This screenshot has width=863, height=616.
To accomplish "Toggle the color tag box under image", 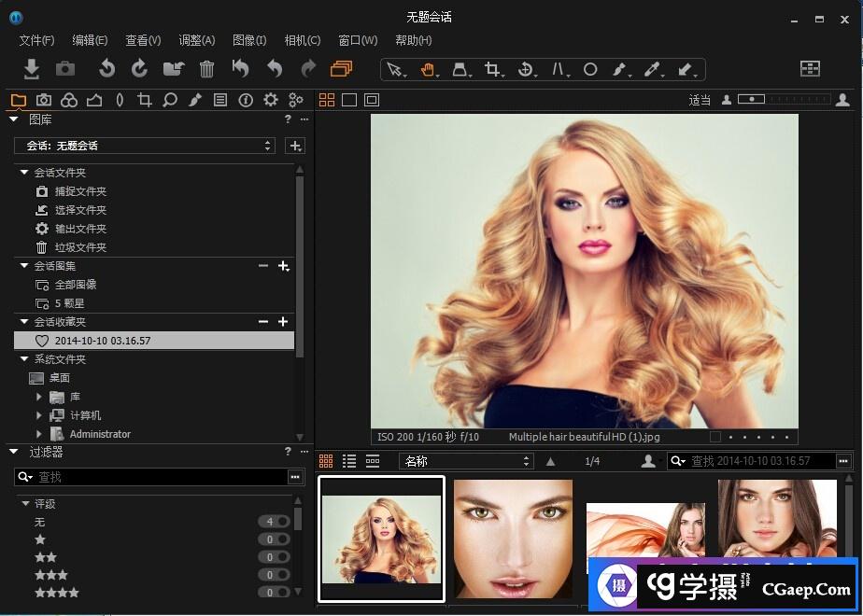I will 714,436.
